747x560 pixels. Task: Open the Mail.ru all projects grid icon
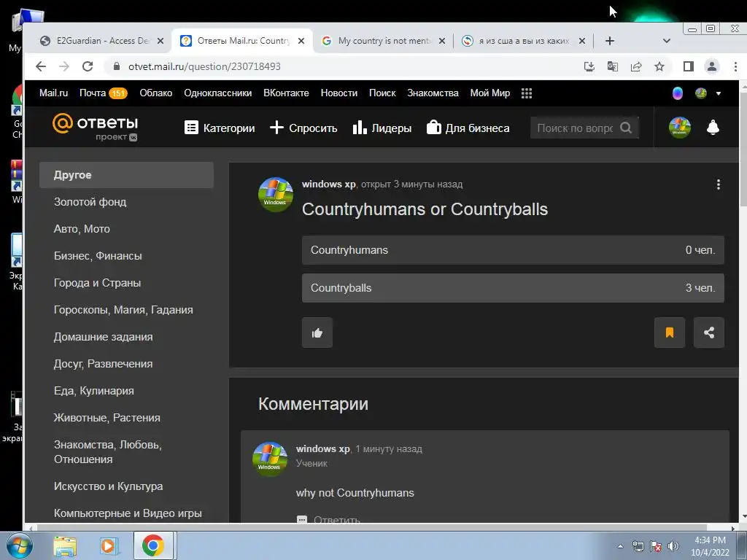[527, 93]
